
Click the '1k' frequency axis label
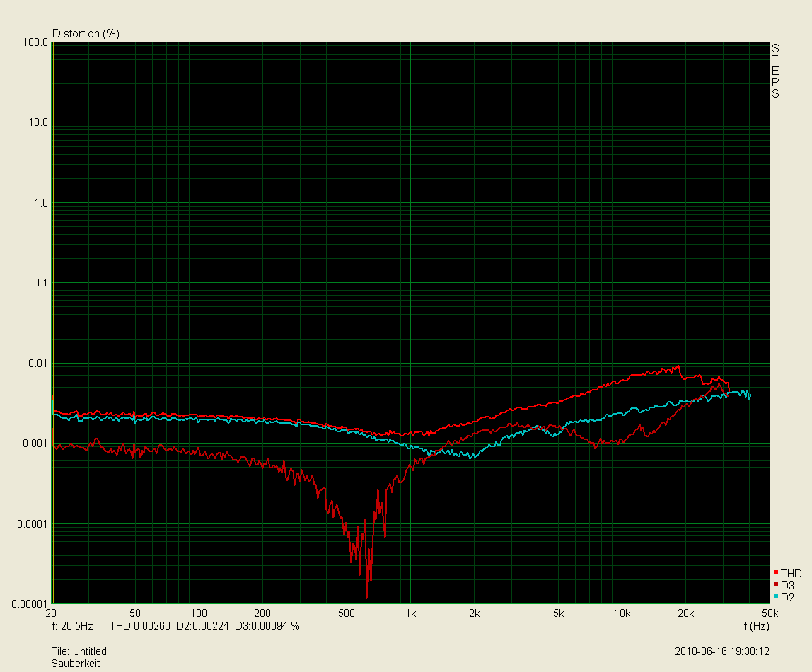pyautogui.click(x=411, y=613)
